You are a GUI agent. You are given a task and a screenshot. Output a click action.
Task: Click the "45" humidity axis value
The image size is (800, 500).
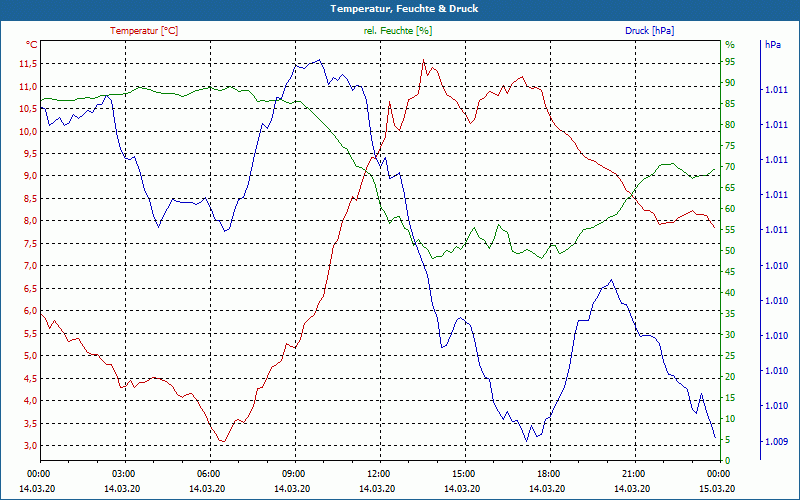coord(730,272)
